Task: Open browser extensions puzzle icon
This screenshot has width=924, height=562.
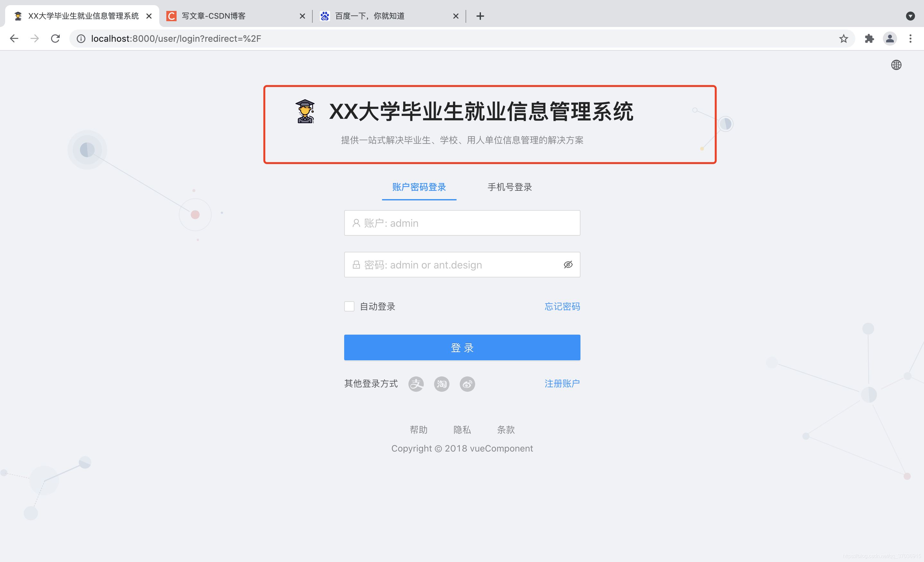Action: 869,38
